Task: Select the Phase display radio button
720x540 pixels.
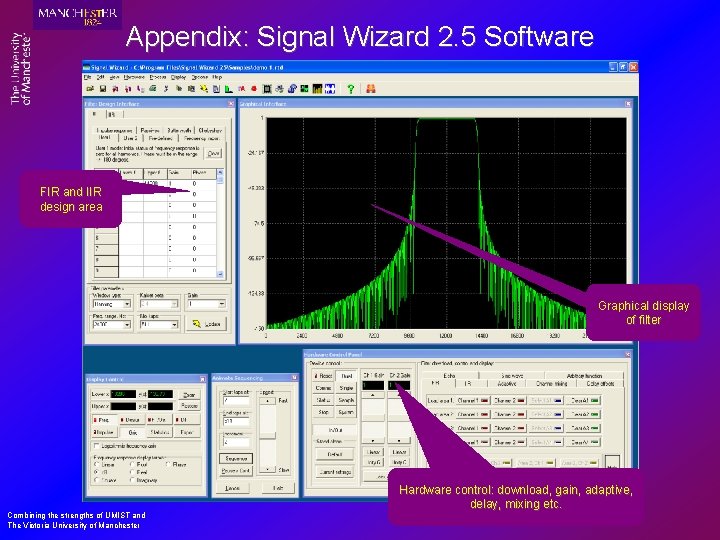Action: tap(168, 465)
